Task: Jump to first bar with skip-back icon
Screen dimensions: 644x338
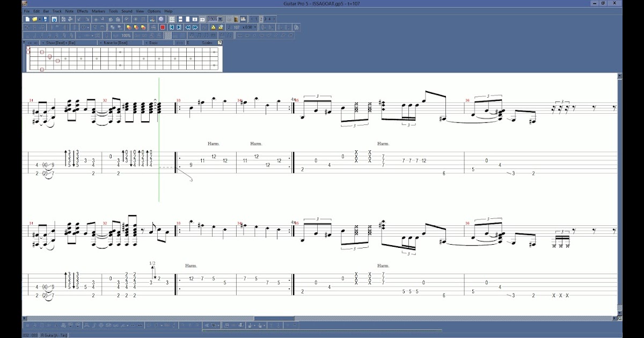Action: [172, 27]
